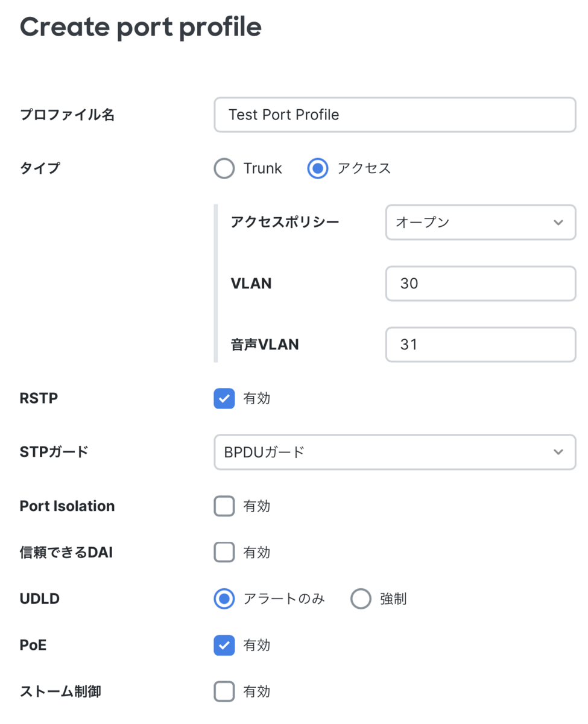588x724 pixels.
Task: Open the アクセスポリシー dropdown showing オープン
Action: coord(480,223)
